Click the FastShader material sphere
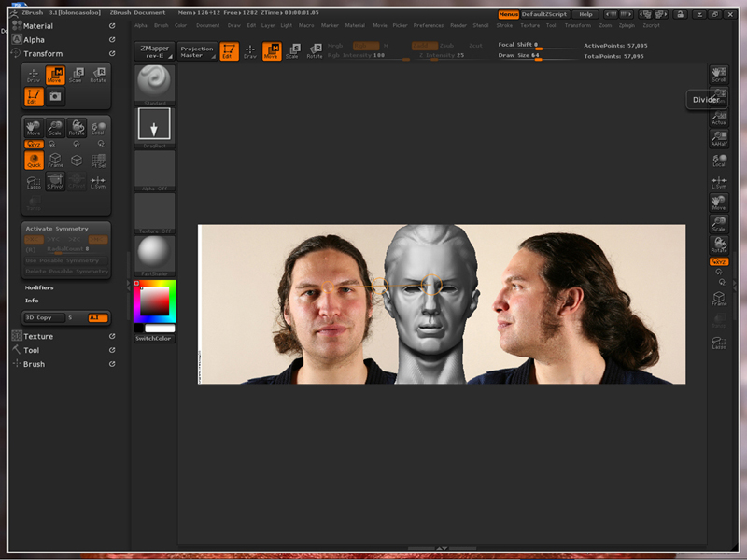The image size is (747, 560). [154, 254]
